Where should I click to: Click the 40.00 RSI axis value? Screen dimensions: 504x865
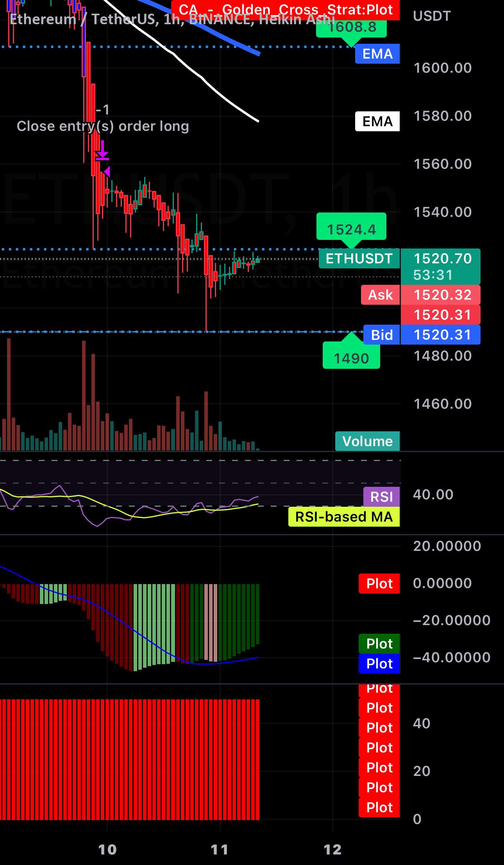[433, 495]
